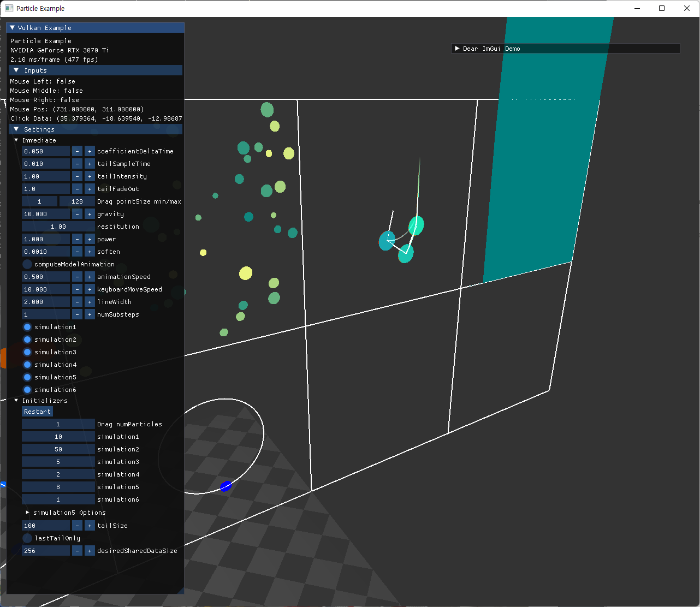Toggle simulation4 checkbox
The height and width of the screenshot is (607, 700).
pyautogui.click(x=27, y=365)
